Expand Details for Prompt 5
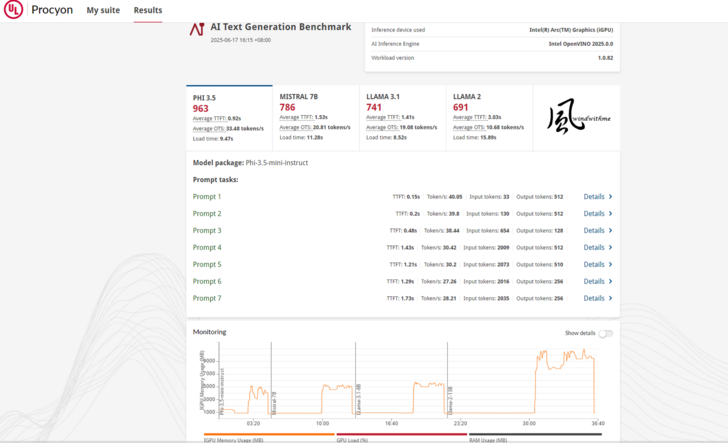Viewport: 728px width, 443px height. (x=594, y=265)
